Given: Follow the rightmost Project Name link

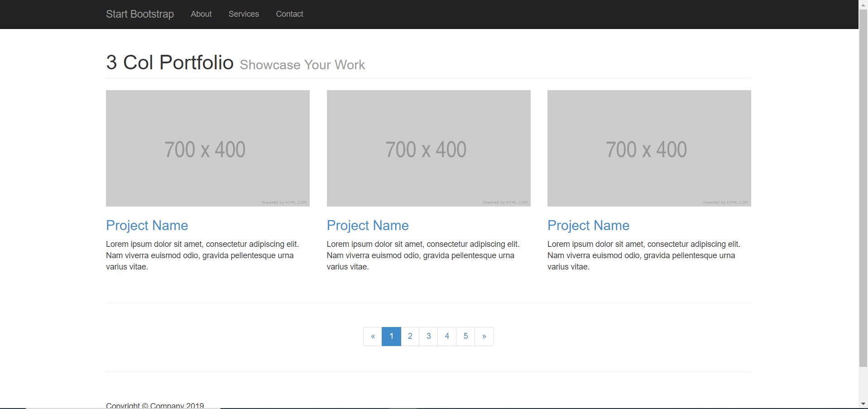Looking at the screenshot, I should tap(588, 225).
